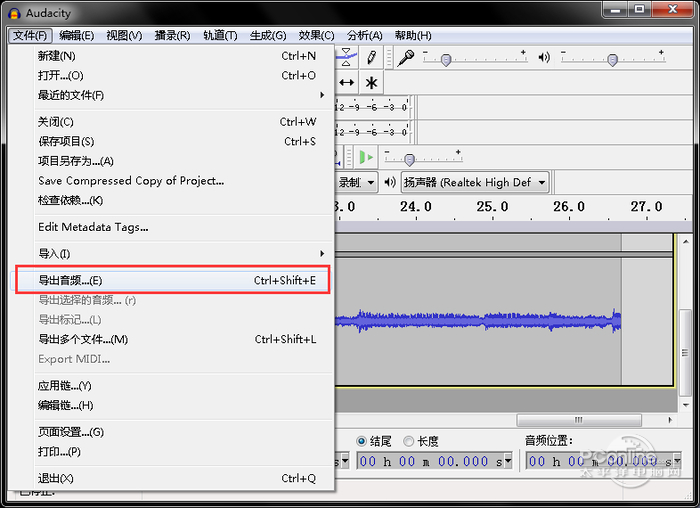Choose 导出音频...(E) entry
The height and width of the screenshot is (508, 700).
coord(172,280)
